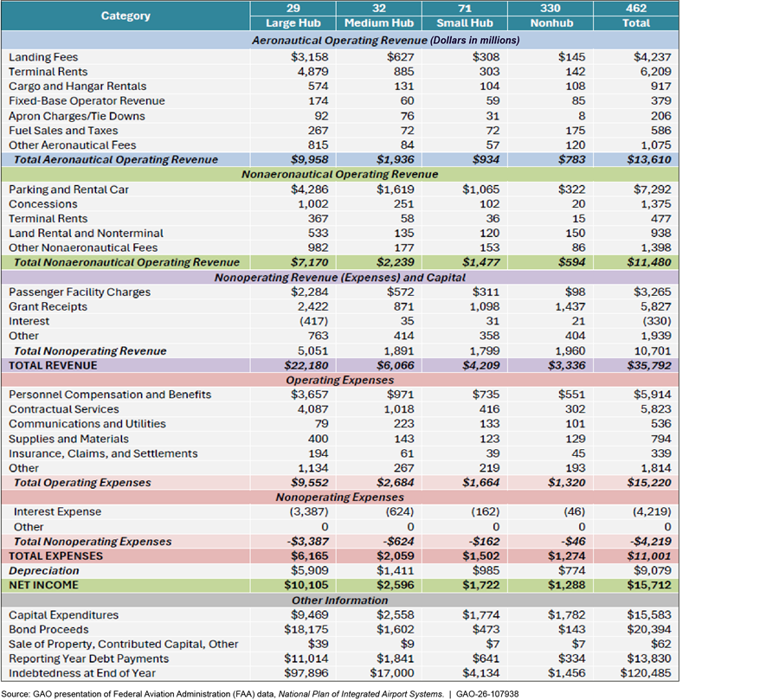
Task: Click the NET INCOME row label
Action: [43, 585]
